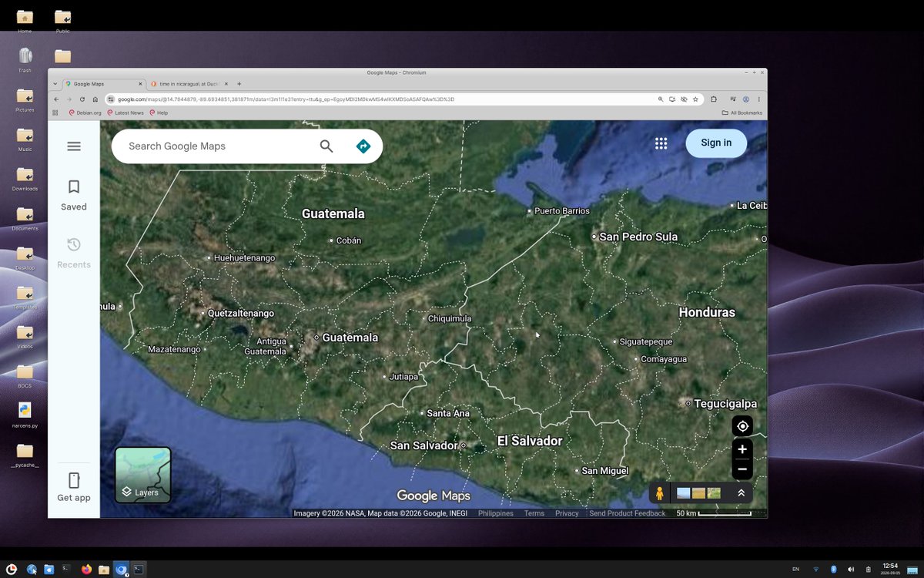Switch the EN keyboard layout indicator
The height and width of the screenshot is (578, 924).
(795, 570)
